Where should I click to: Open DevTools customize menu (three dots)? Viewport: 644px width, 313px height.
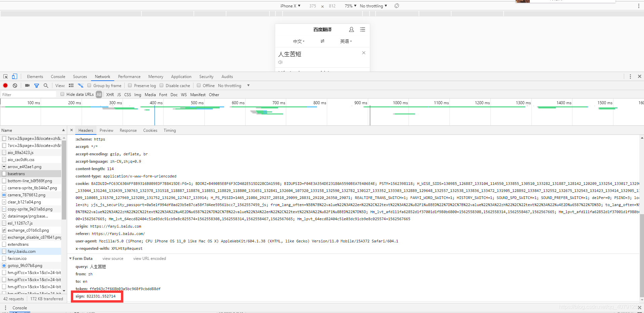click(x=630, y=77)
